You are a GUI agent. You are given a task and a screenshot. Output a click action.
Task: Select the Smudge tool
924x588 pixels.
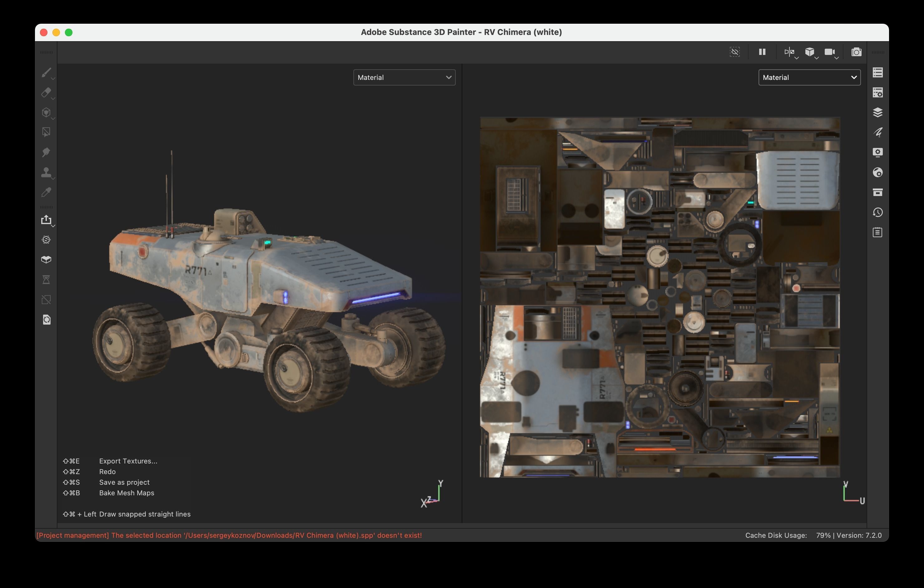46,152
